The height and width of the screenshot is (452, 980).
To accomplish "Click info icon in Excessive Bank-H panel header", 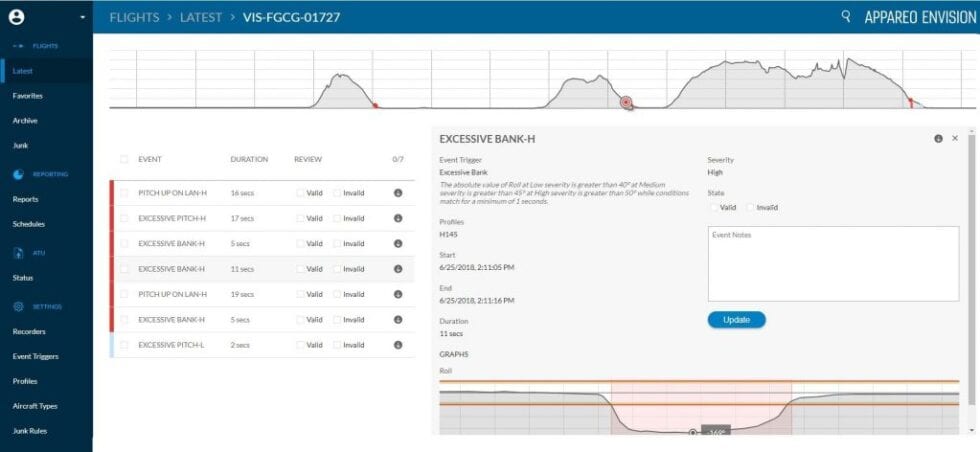I will pos(938,138).
